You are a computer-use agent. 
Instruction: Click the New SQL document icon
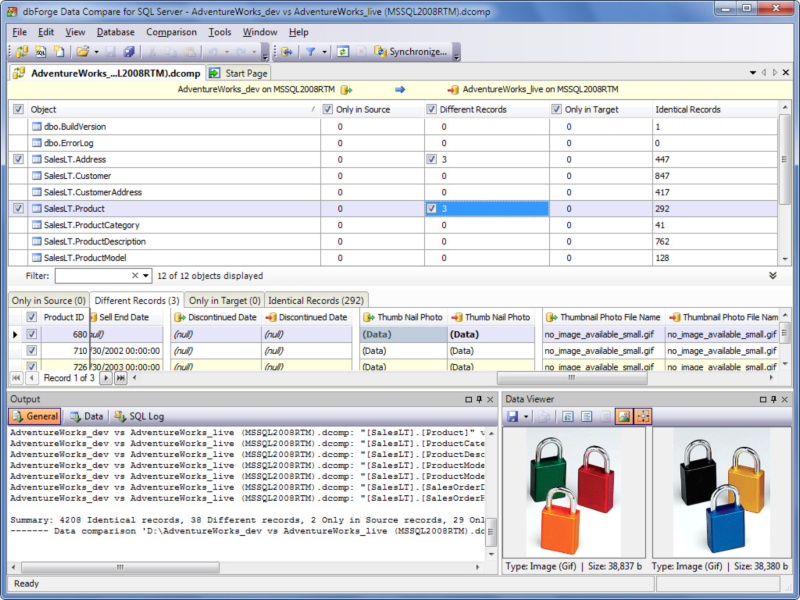click(41, 52)
